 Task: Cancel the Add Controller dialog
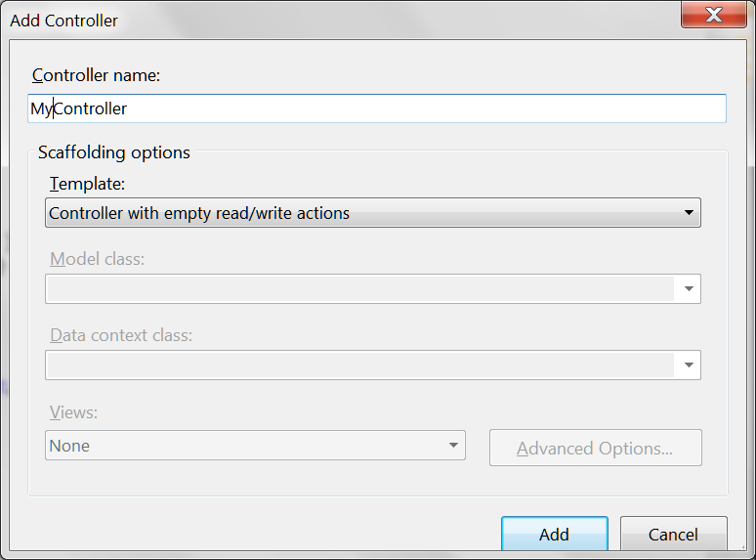coord(673,535)
